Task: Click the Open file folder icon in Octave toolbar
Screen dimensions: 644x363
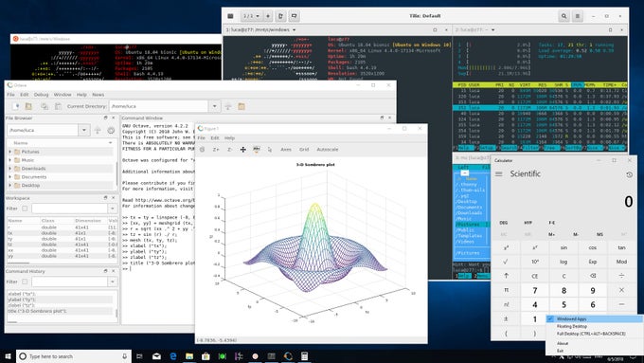Action: 28,106
